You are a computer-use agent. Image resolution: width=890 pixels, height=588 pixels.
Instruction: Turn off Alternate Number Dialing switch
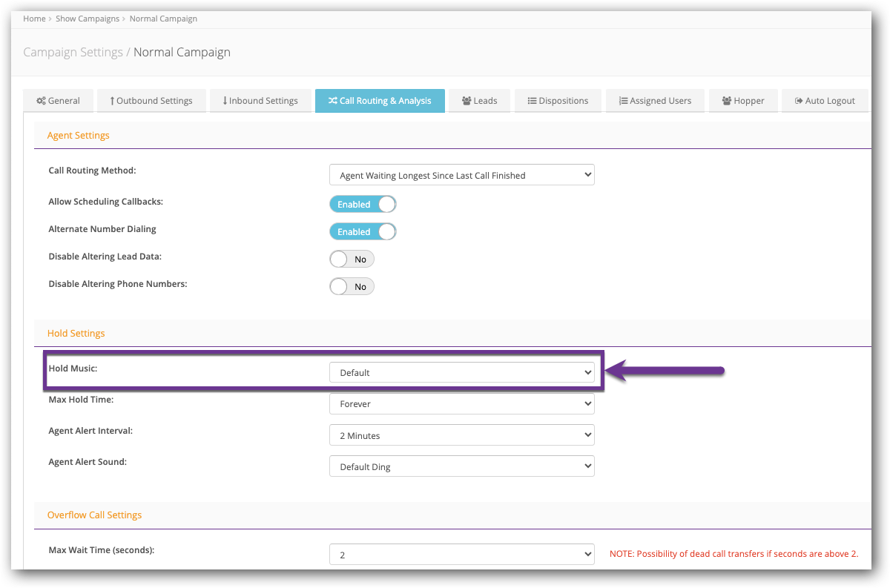pos(363,232)
